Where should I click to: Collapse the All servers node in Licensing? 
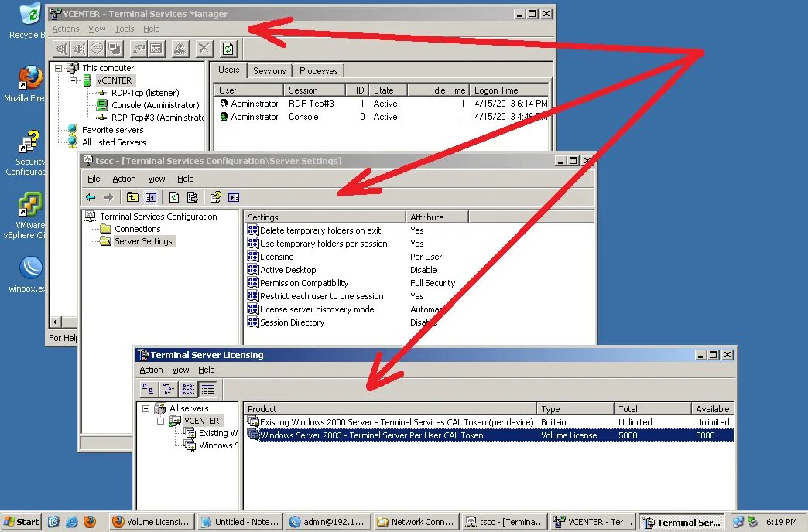click(x=146, y=408)
